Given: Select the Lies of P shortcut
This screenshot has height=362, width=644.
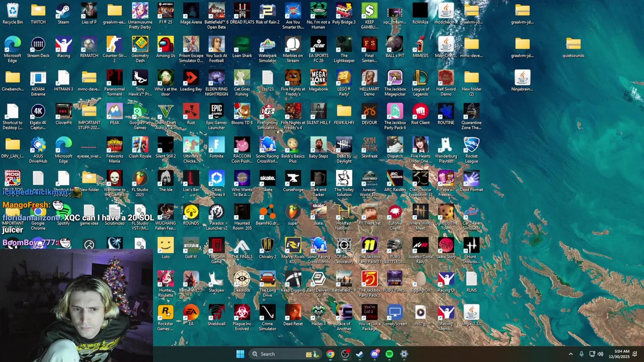Looking at the screenshot, I should [89, 14].
